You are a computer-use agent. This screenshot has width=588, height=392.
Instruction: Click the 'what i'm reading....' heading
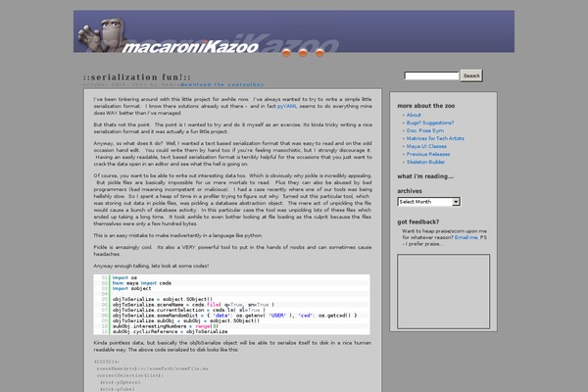(x=425, y=176)
